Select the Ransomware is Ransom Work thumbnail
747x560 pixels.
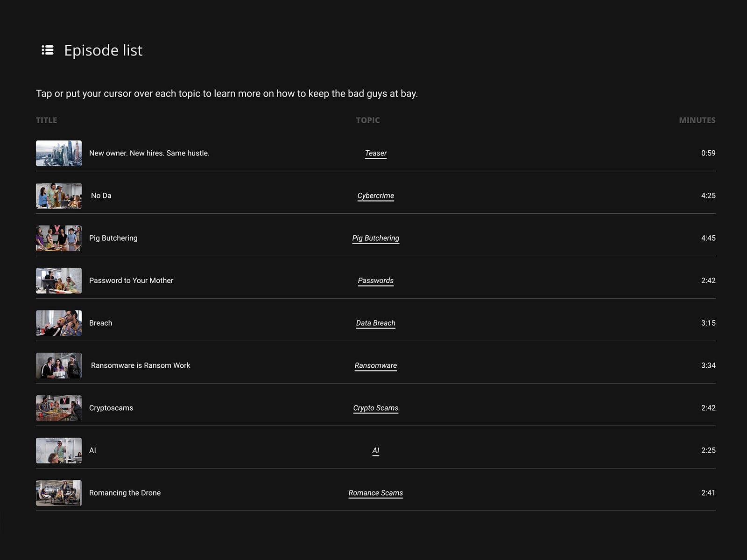coord(59,365)
